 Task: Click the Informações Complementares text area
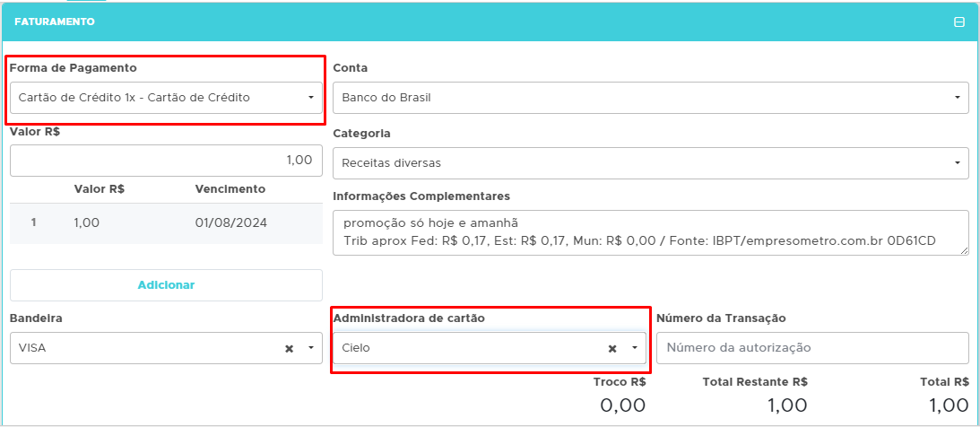click(x=650, y=232)
